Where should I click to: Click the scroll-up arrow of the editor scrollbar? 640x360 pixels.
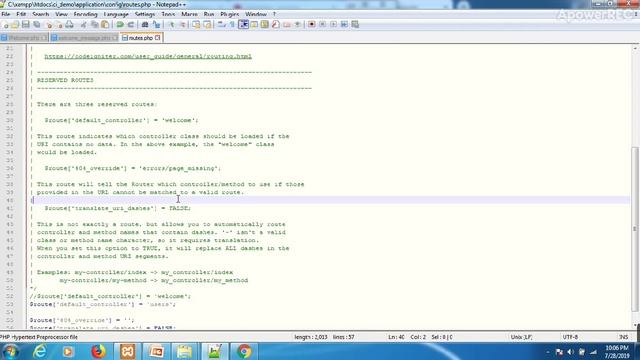coord(635,48)
